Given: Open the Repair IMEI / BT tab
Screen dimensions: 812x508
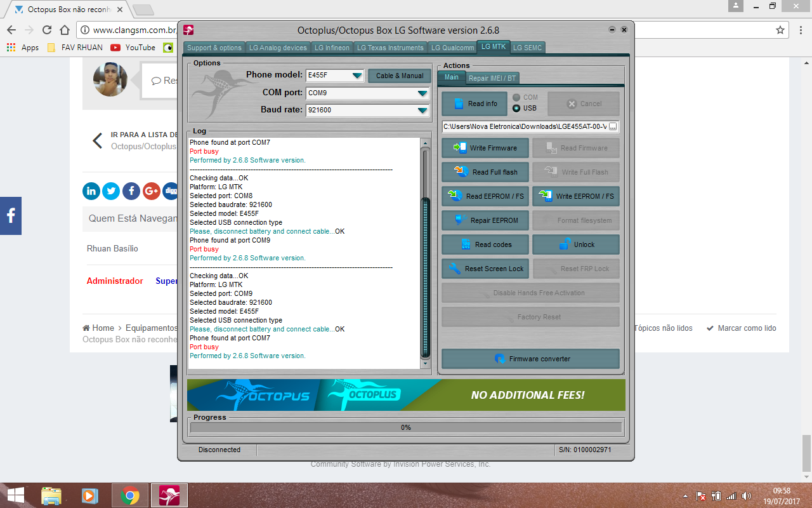Looking at the screenshot, I should point(492,78).
